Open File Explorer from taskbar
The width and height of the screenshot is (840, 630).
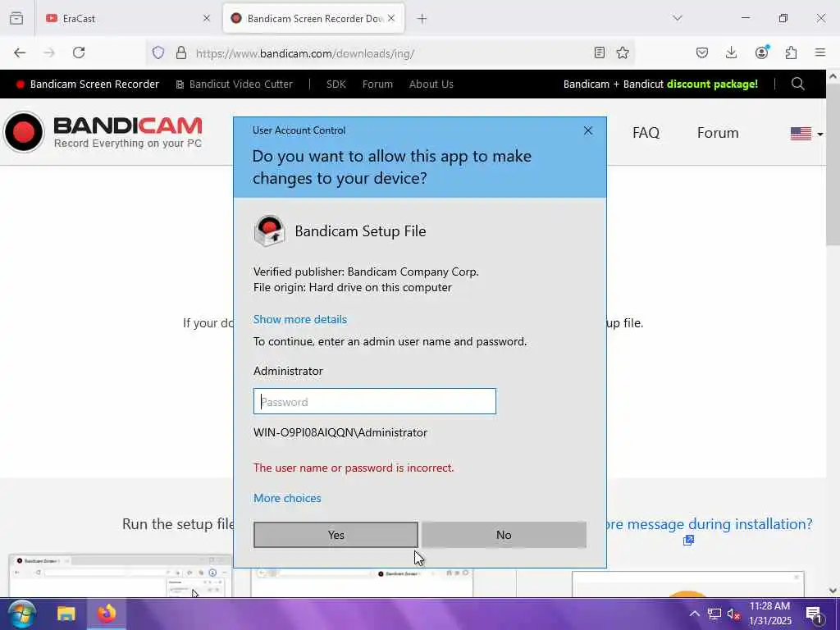coord(66,614)
